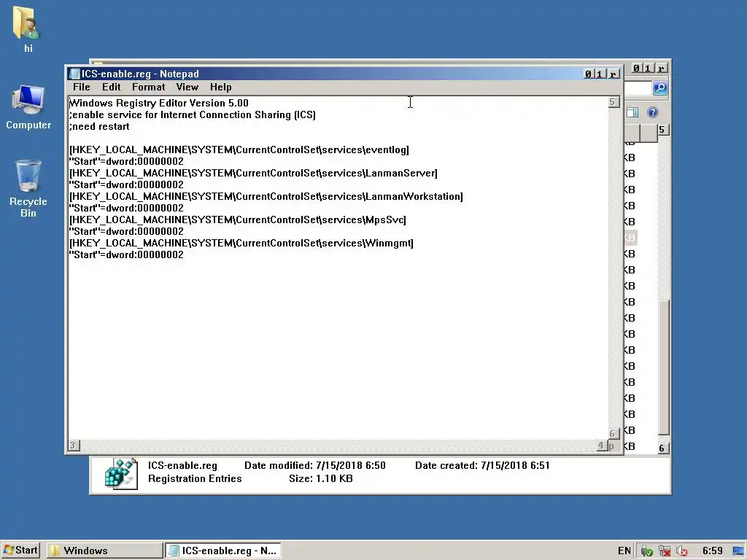Close the ICS-enable.reg Notepad window
Screen dimensions: 747x560
click(x=613, y=74)
